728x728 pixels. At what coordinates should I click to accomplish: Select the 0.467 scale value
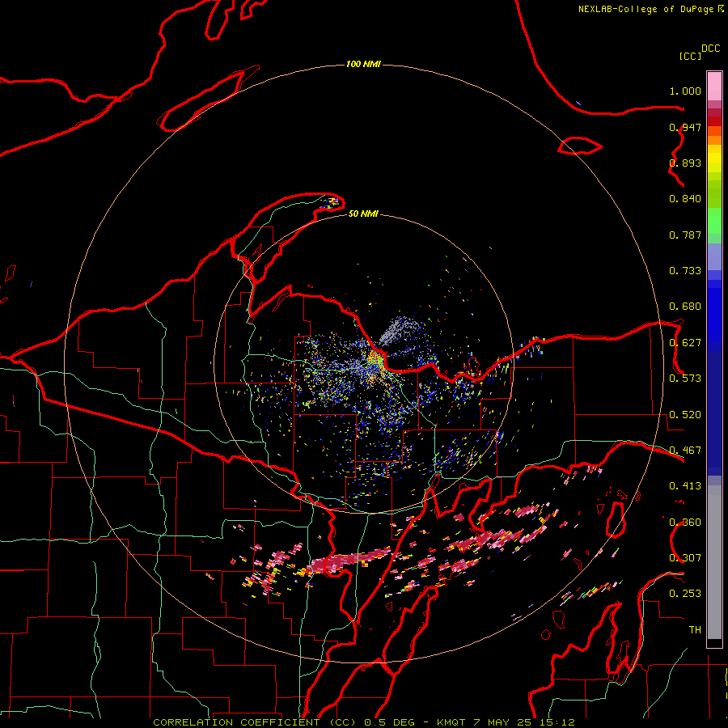point(685,451)
